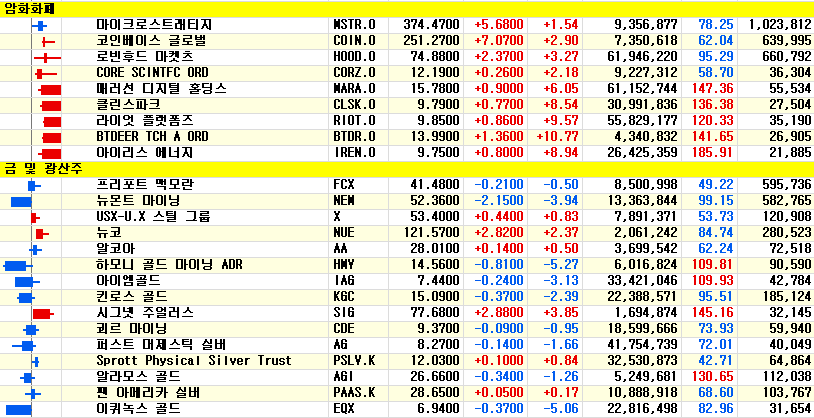Click the MARA.O ticker symbol
814x418 pixels.
(x=354, y=88)
